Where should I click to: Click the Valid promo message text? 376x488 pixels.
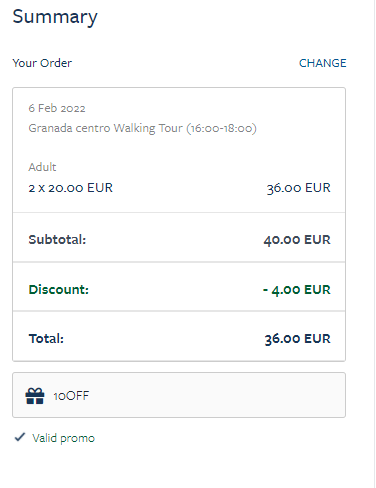[x=63, y=438]
